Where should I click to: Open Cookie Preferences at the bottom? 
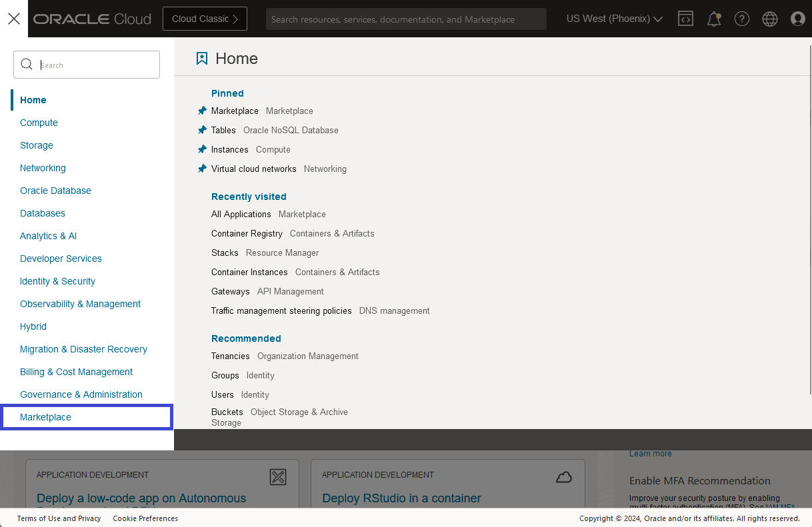145,518
